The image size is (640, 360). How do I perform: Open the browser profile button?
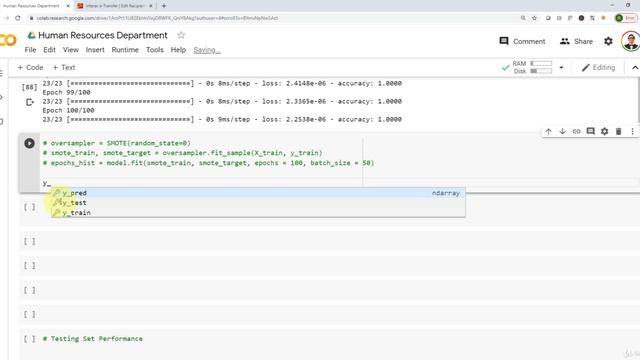626,18
